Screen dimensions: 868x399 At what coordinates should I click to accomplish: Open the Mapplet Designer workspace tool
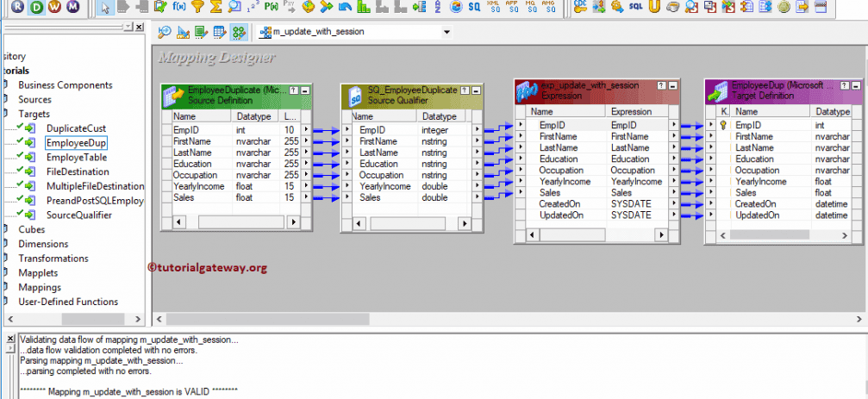click(x=220, y=33)
